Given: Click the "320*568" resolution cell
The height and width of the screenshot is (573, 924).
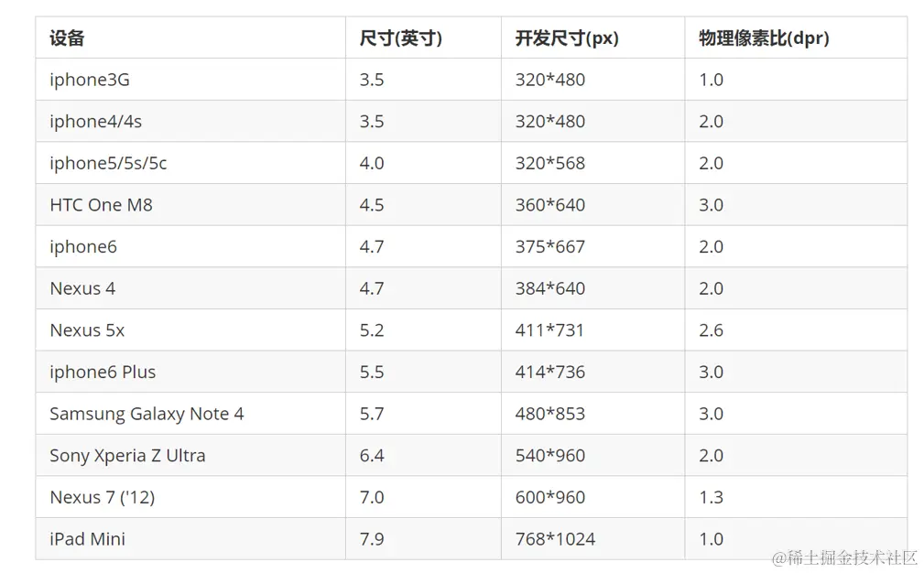Looking at the screenshot, I should (x=592, y=163).
